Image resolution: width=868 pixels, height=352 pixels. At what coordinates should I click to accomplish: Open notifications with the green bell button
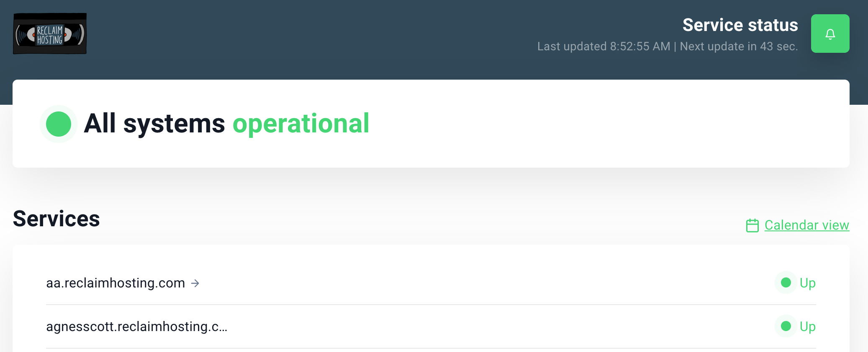point(830,34)
